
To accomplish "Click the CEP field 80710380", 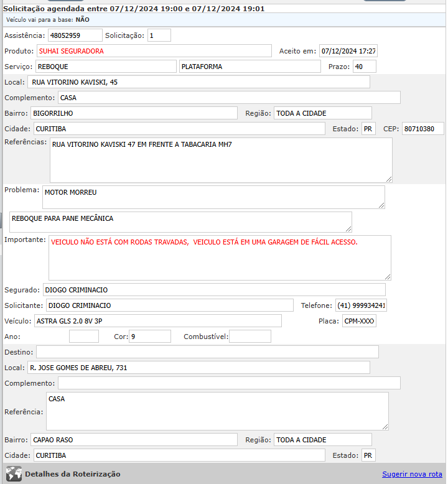I will click(x=422, y=129).
